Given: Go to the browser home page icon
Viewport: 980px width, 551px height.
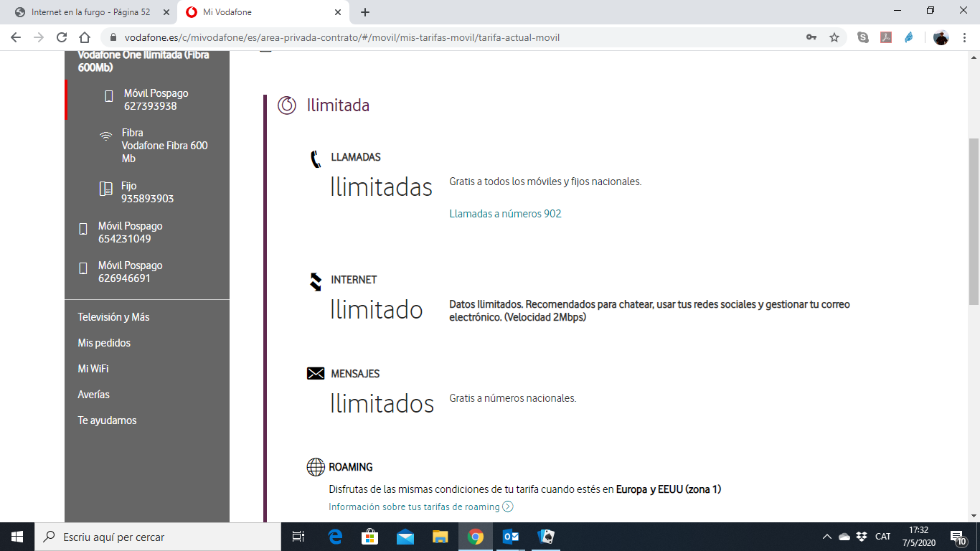Looking at the screenshot, I should coord(85,37).
